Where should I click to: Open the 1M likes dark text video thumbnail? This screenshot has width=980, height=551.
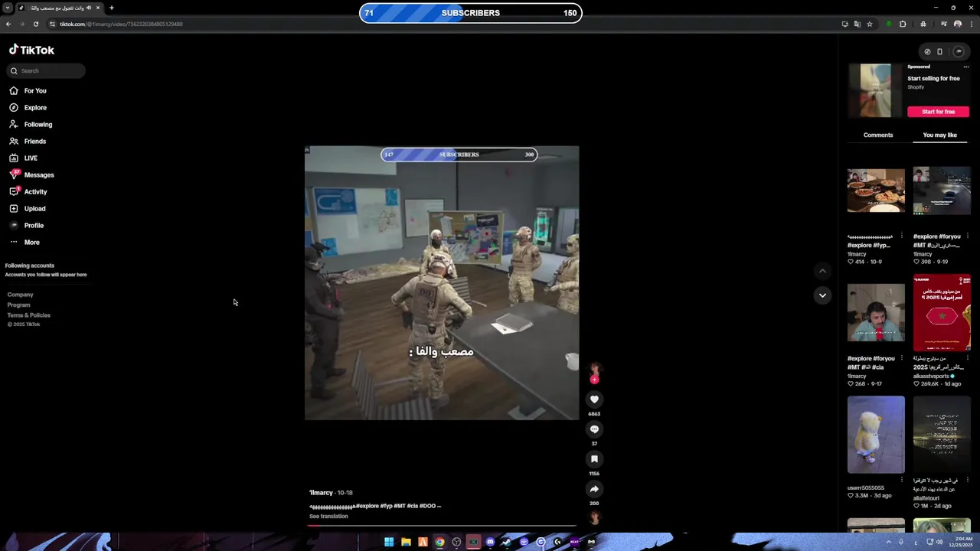pos(942,435)
